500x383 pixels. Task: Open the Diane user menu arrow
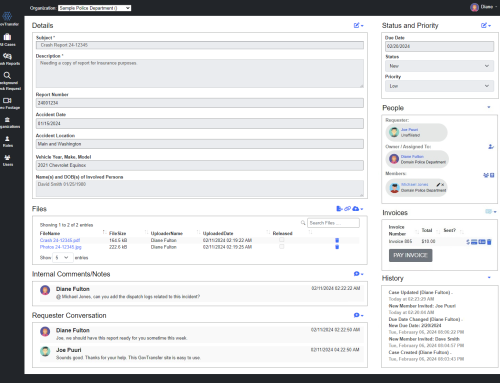[x=496, y=7]
